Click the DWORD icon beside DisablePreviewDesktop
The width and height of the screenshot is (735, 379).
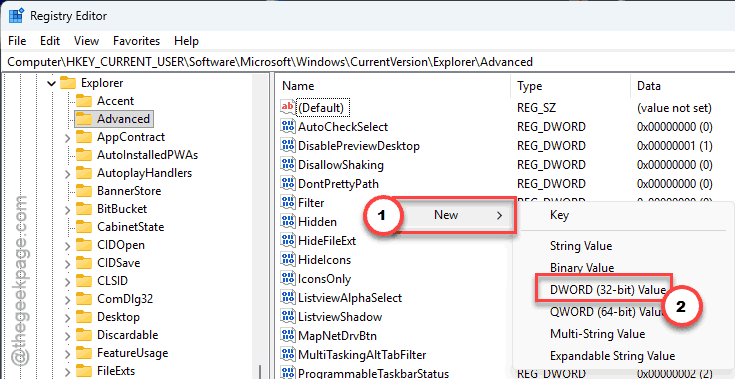point(287,146)
